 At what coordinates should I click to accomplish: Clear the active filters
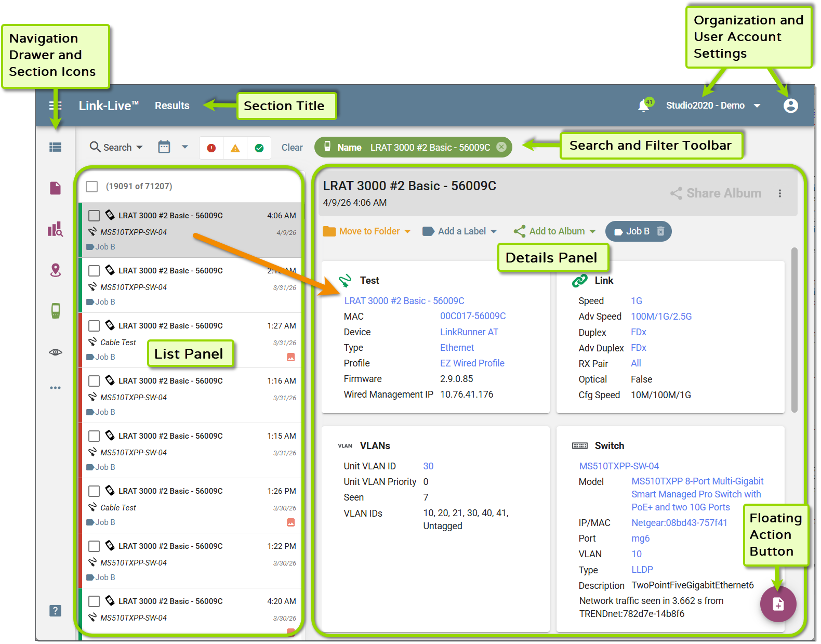[x=292, y=148]
